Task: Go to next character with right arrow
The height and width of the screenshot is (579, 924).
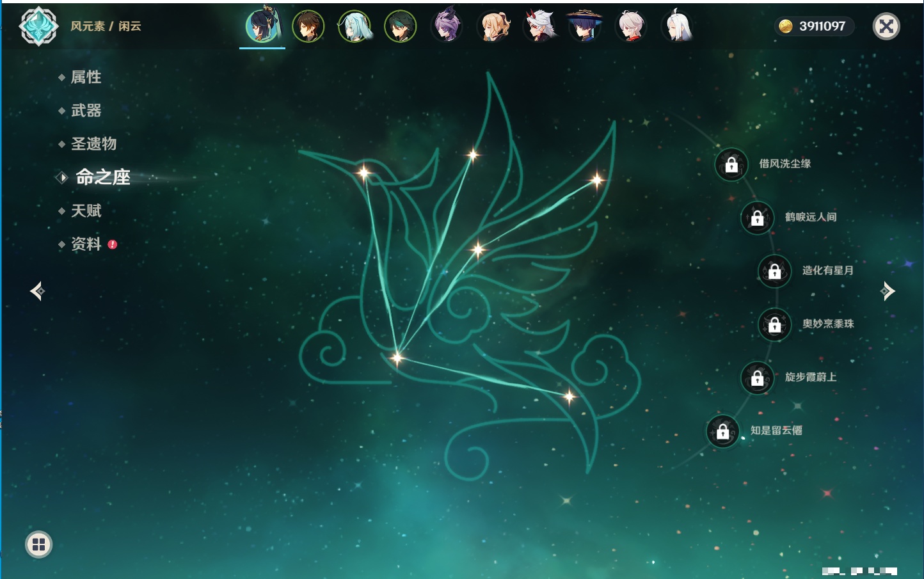Action: pos(888,291)
